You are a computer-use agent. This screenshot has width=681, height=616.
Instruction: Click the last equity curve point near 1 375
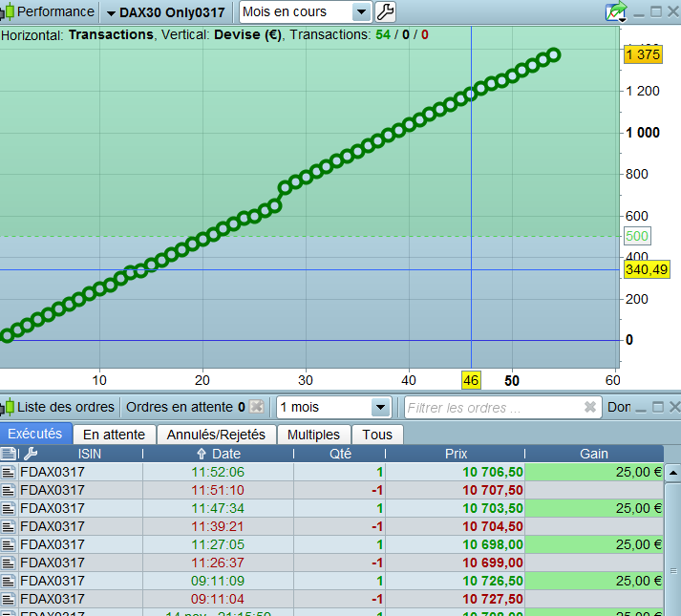pos(554,55)
